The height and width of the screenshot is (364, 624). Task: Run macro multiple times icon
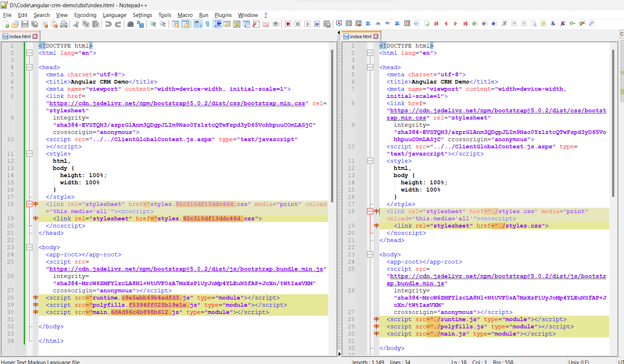[317, 24]
